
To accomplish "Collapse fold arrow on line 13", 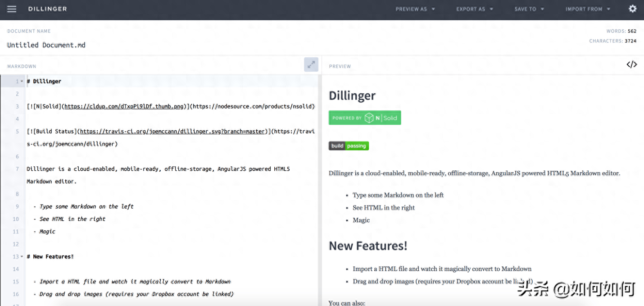I will [22, 256].
